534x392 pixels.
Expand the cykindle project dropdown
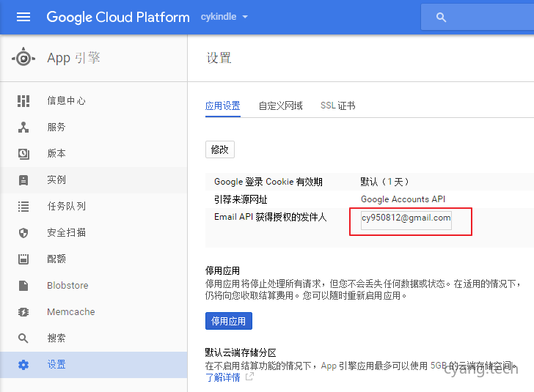(x=245, y=17)
